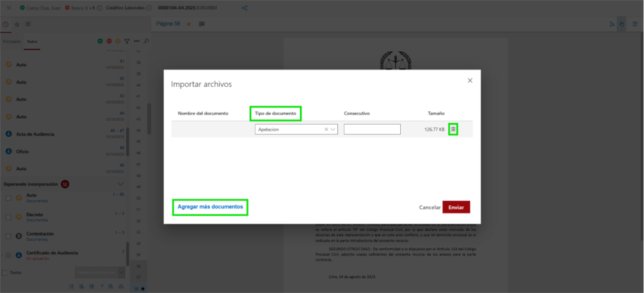Screen dimensions: 644x293
Task: Delete the uploaded file with trash icon
Action: pos(453,129)
